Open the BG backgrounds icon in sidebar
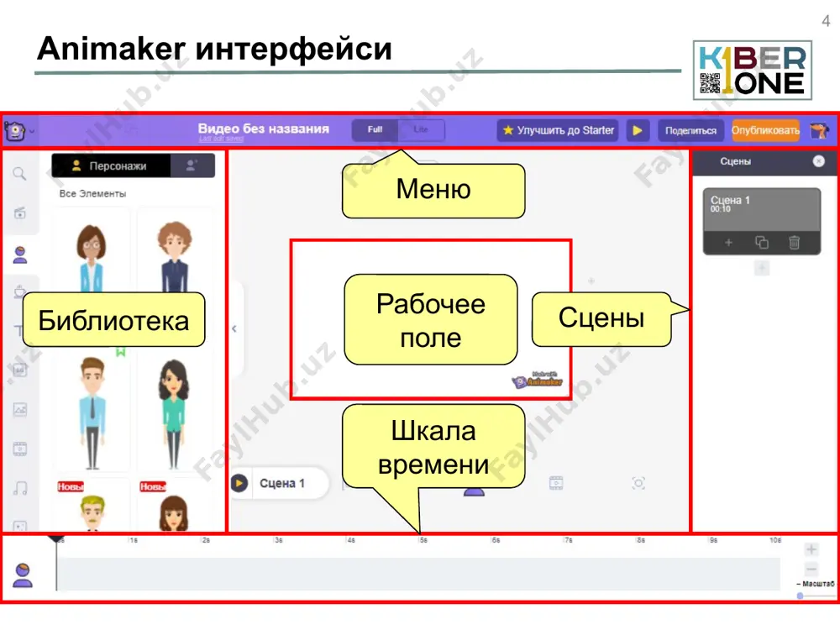The width and height of the screenshot is (840, 630). coord(20,370)
